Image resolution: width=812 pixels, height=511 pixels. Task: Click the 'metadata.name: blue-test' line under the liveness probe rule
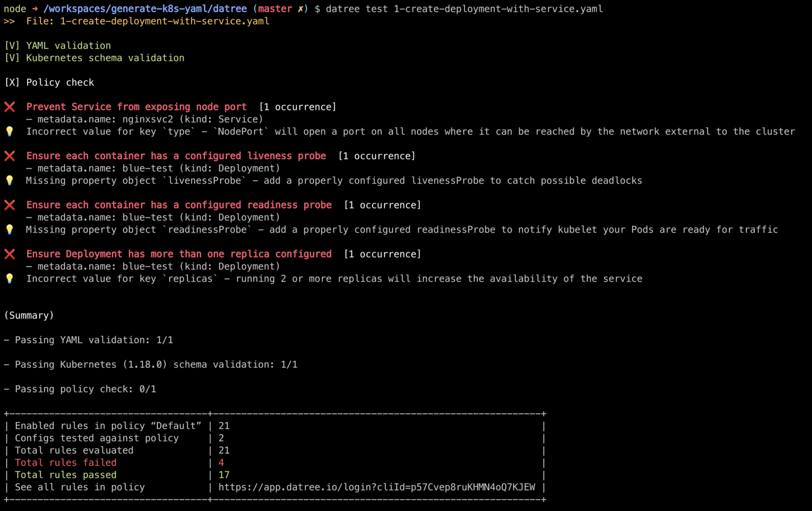click(x=159, y=168)
